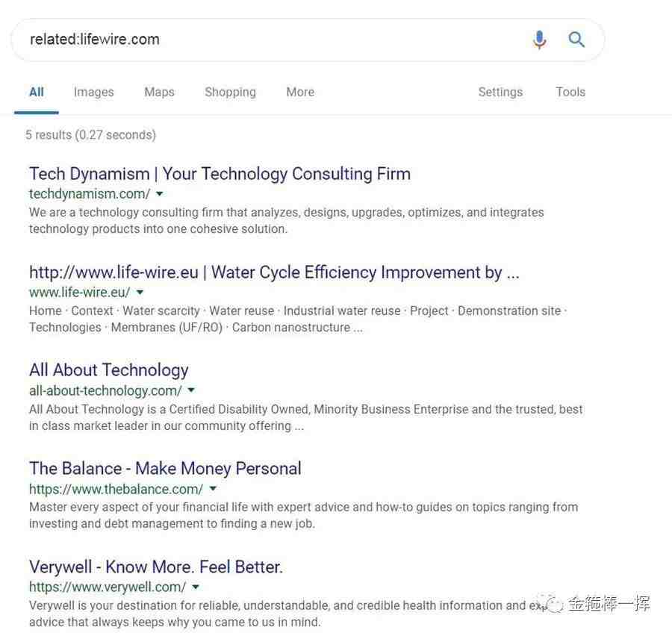Expand dropdown arrow next to www.life-wire.eu

(140, 293)
